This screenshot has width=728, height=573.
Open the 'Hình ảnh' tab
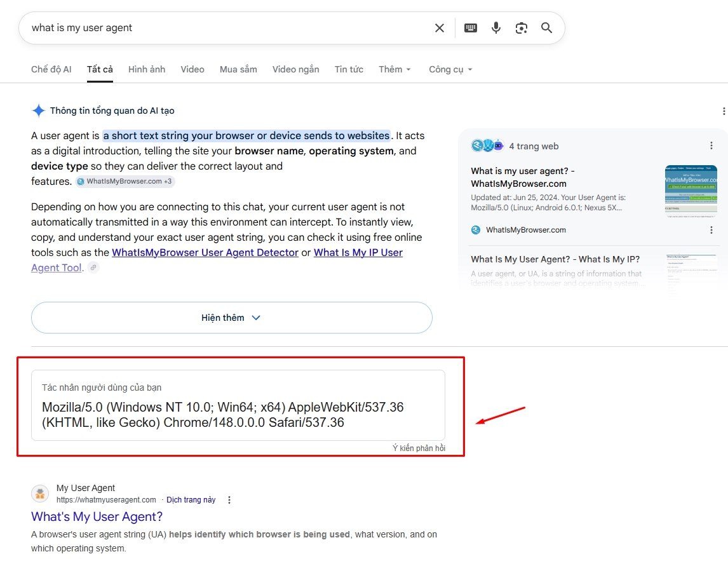pyautogui.click(x=147, y=69)
